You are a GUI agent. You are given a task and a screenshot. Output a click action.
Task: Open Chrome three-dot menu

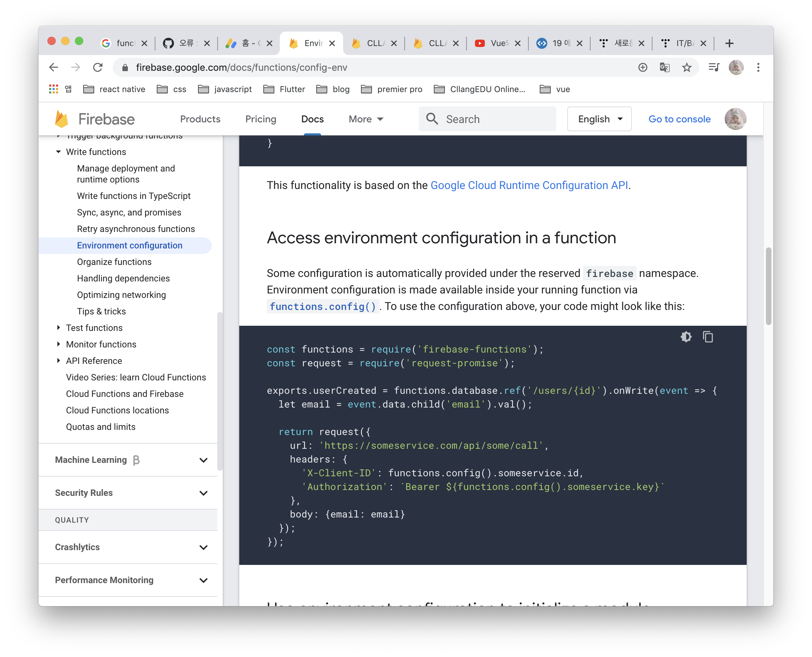coord(758,67)
